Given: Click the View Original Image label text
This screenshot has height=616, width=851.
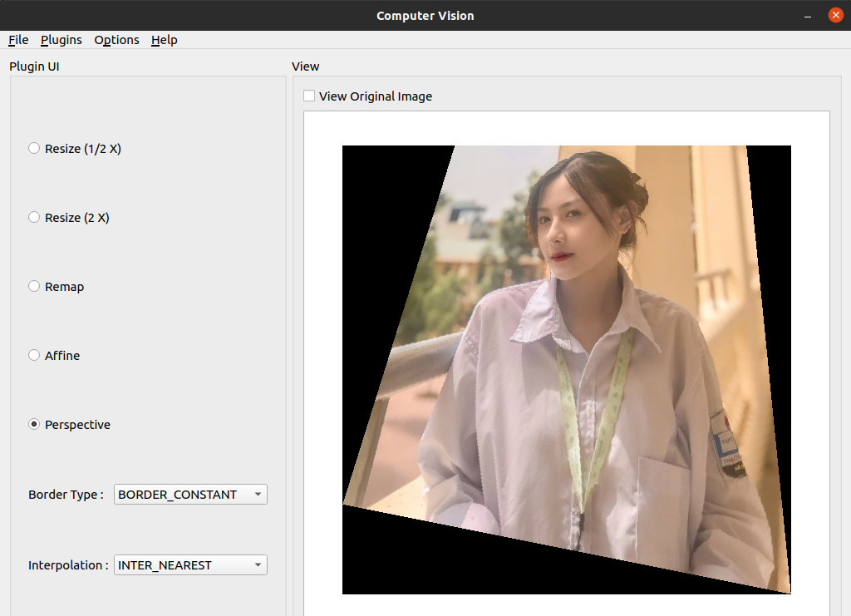Looking at the screenshot, I should [376, 96].
